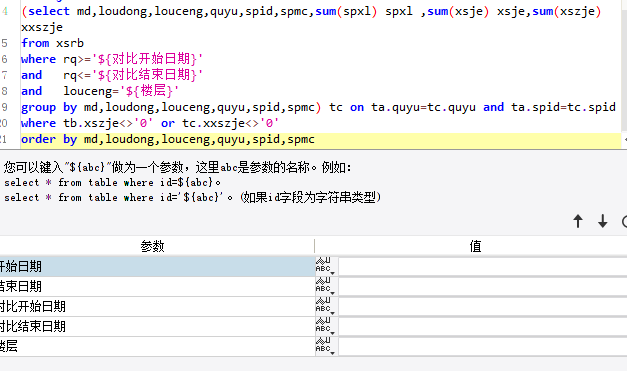Image resolution: width=627 pixels, height=371 pixels.
Task: Click the 值 column header
Action: (x=475, y=246)
